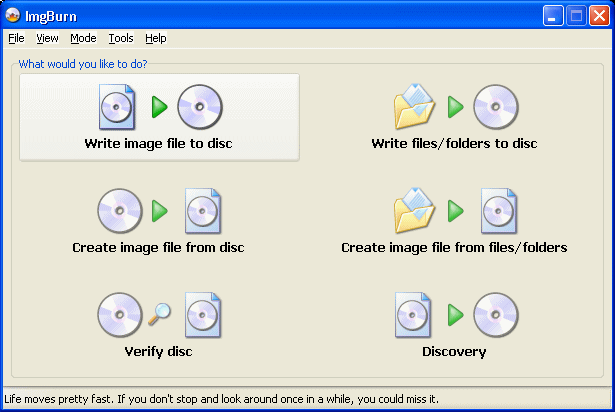Image resolution: width=615 pixels, height=412 pixels.
Task: Close the ImgBurn window
Action: pyautogui.click(x=599, y=16)
